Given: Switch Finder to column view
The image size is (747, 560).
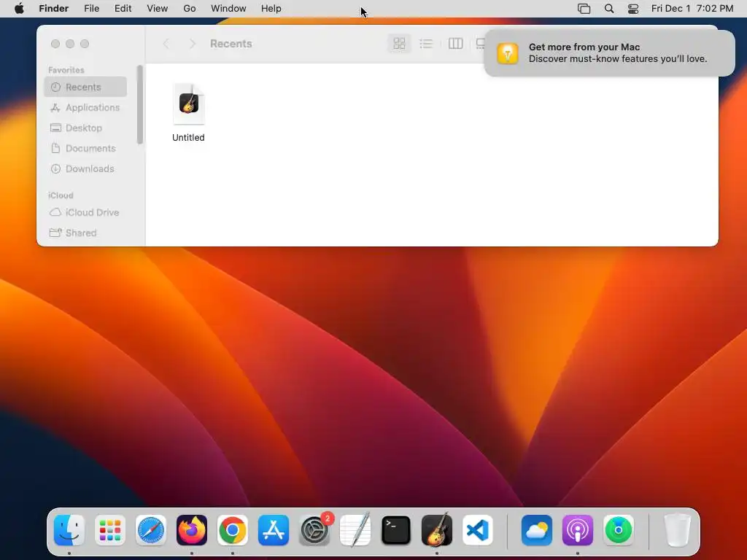Looking at the screenshot, I should [455, 44].
